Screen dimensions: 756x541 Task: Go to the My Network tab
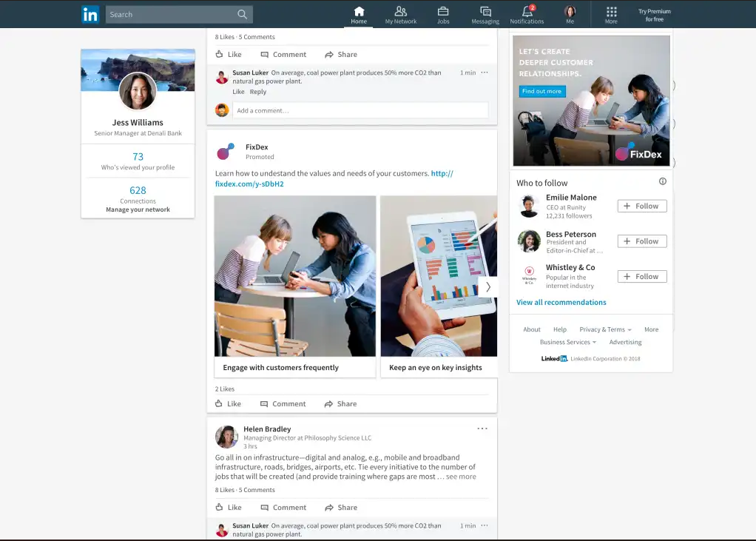click(x=401, y=15)
